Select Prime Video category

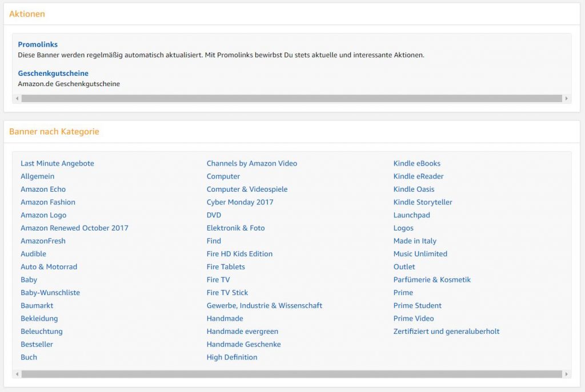[414, 318]
